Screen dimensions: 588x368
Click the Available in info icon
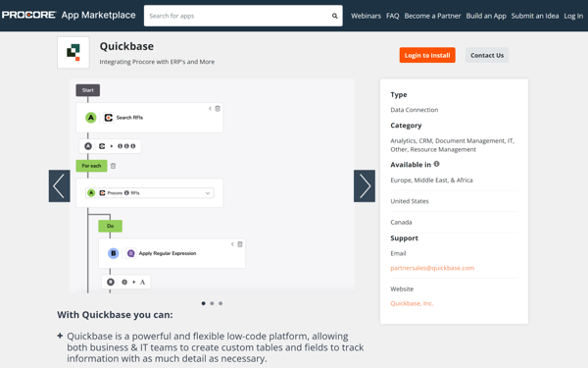pyautogui.click(x=436, y=164)
